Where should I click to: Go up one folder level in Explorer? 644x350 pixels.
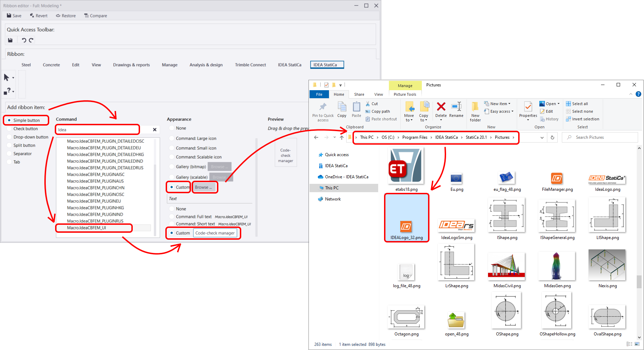coord(342,137)
